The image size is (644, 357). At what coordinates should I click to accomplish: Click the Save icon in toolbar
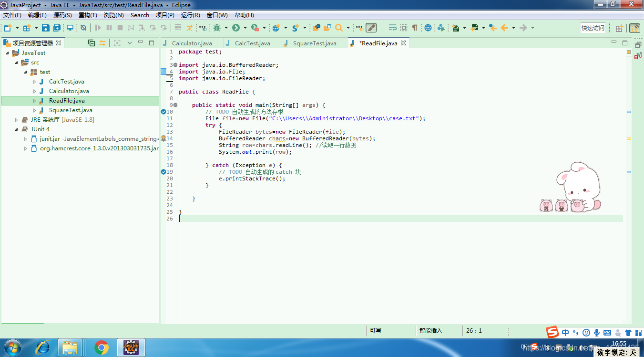click(x=45, y=28)
